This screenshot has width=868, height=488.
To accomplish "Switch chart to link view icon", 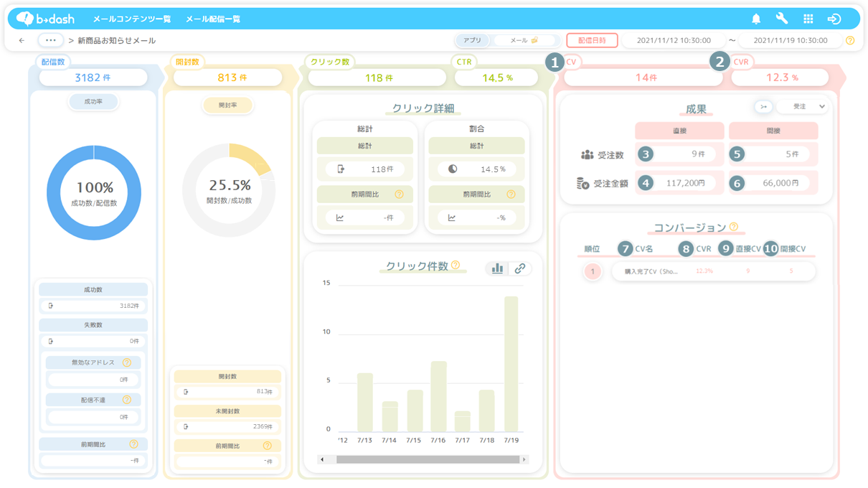I will 520,268.
